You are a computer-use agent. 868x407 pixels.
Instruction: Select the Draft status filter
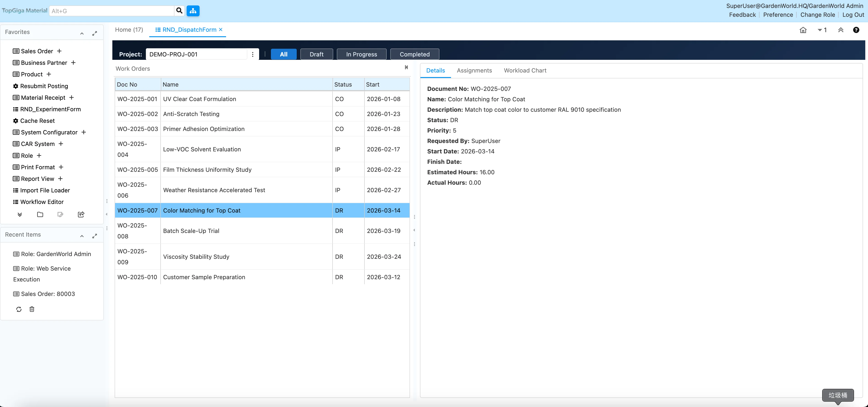(316, 54)
